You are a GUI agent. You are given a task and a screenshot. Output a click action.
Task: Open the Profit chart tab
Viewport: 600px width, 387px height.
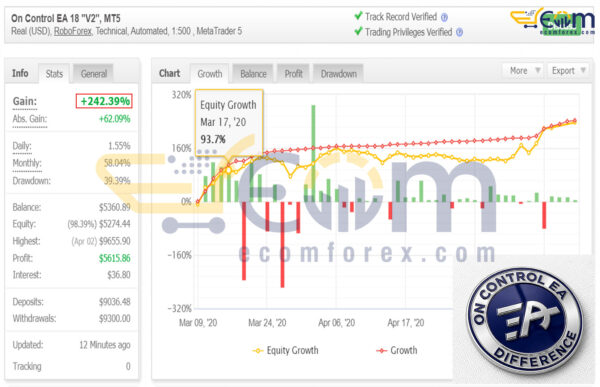(x=293, y=73)
